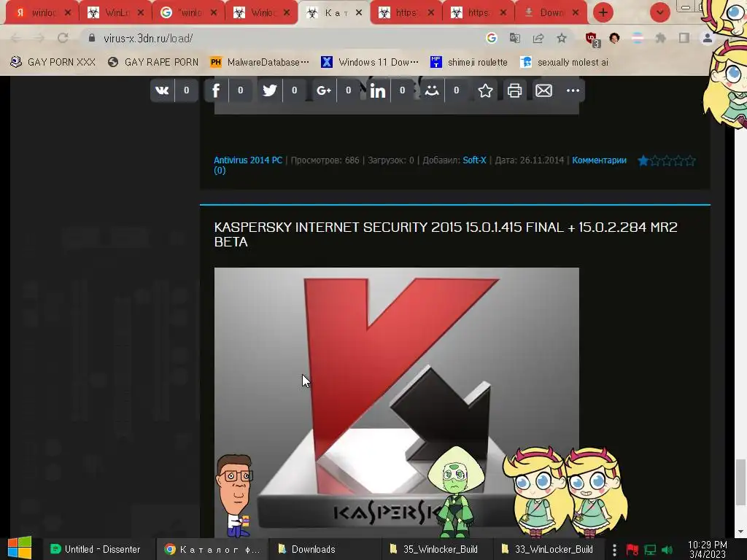
Task: Open the Комментарии (0) link
Action: point(599,160)
